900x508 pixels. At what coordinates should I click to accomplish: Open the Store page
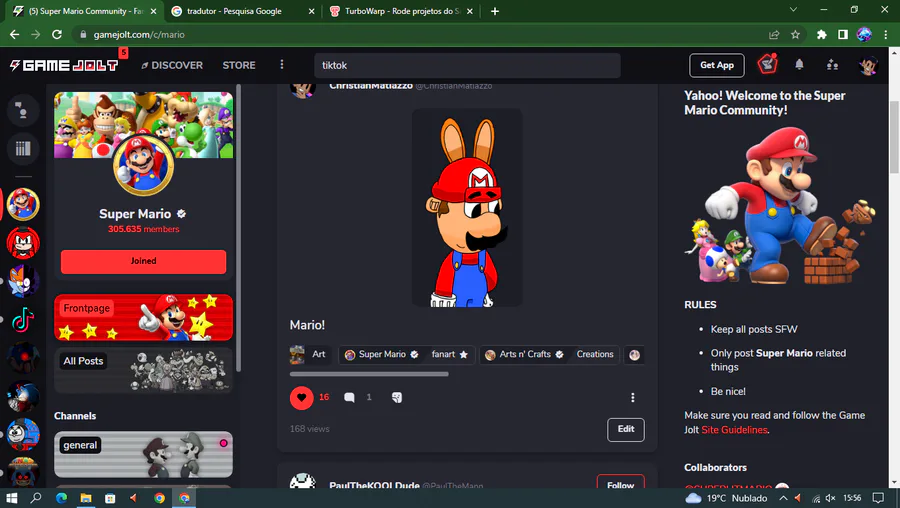point(239,65)
